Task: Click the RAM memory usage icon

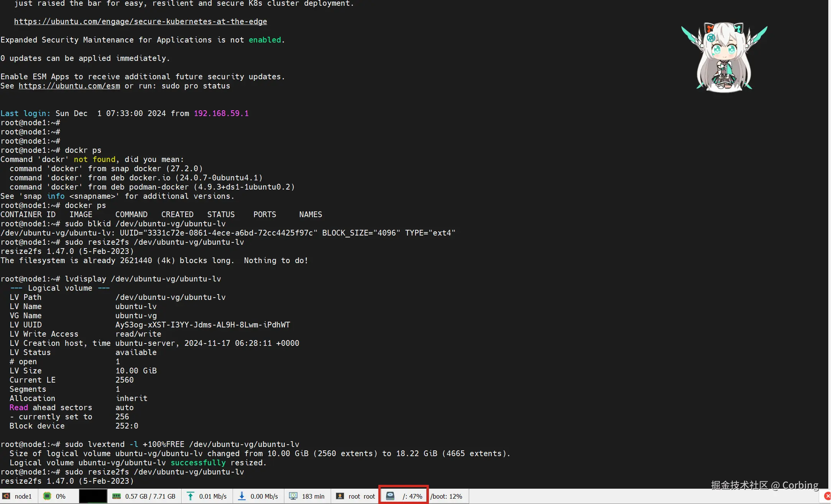Action: (x=117, y=496)
